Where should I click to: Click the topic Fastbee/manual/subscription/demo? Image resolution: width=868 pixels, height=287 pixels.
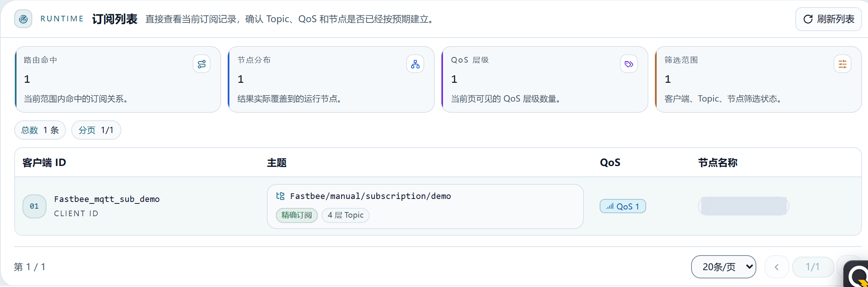[371, 196]
